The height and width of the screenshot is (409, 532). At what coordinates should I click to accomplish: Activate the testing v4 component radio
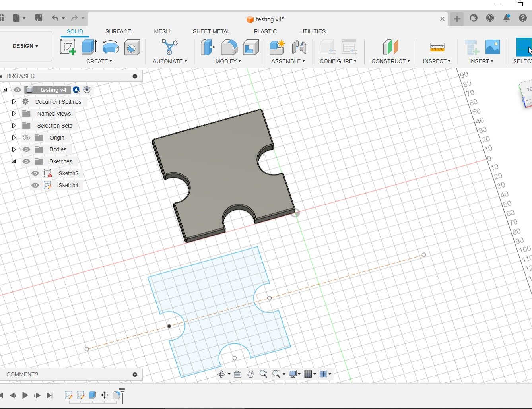point(87,90)
